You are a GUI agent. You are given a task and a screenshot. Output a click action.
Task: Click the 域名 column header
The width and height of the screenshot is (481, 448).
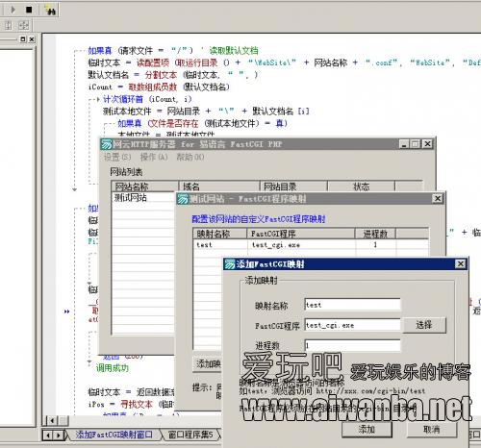tap(219, 187)
